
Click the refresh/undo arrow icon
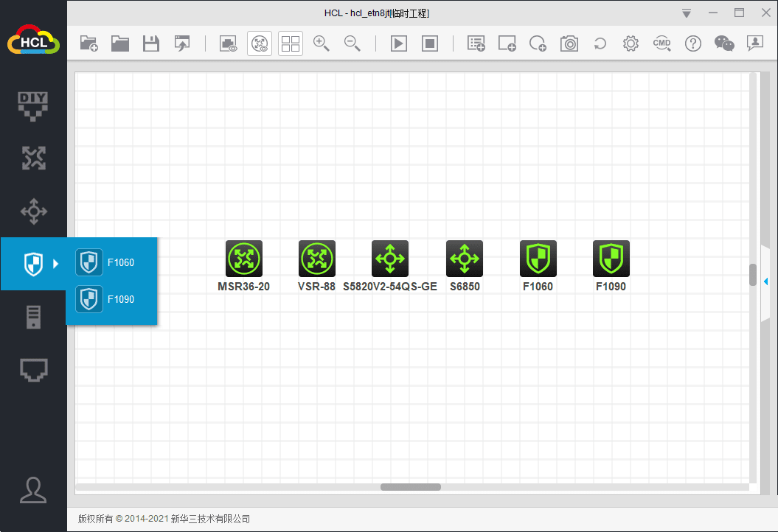pyautogui.click(x=600, y=43)
